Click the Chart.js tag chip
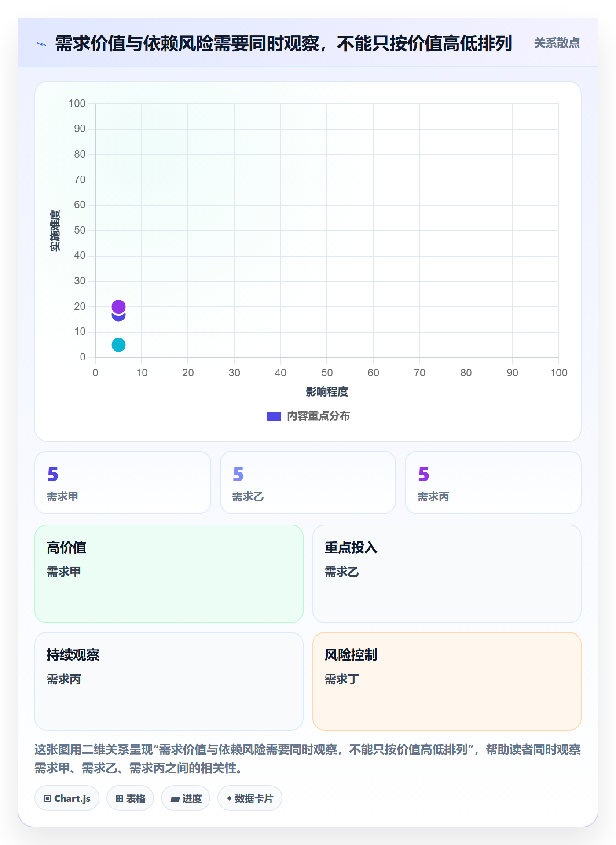 click(x=67, y=798)
